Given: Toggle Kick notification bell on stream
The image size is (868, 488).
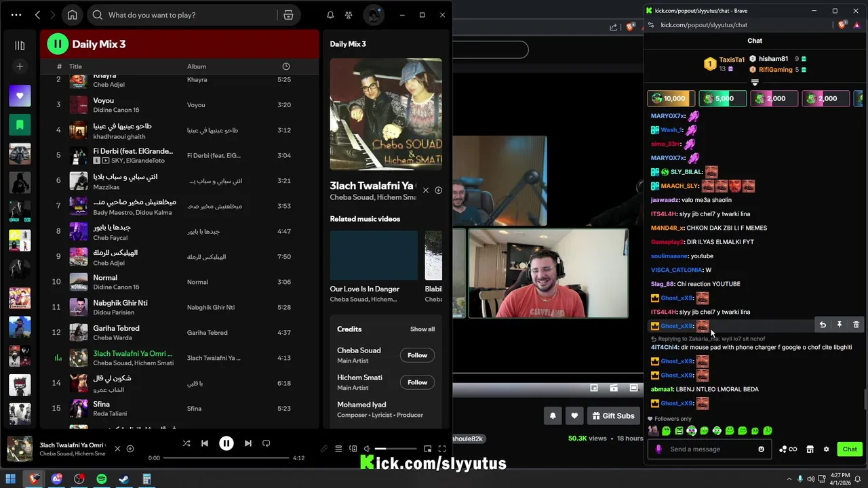Looking at the screenshot, I should (x=553, y=415).
